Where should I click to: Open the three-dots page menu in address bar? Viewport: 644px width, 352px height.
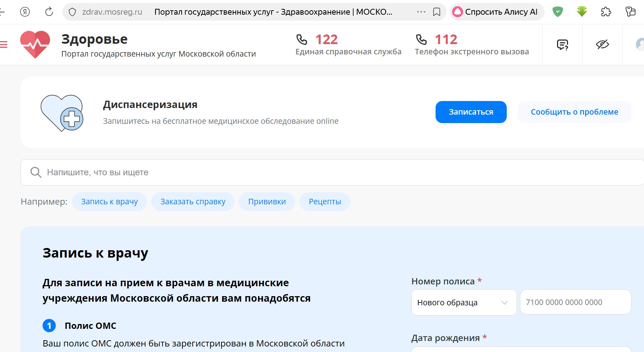pos(421,12)
